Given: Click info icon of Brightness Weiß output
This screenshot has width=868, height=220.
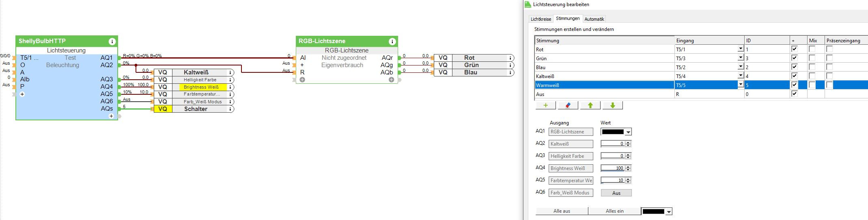Looking at the screenshot, I should pyautogui.click(x=230, y=87).
